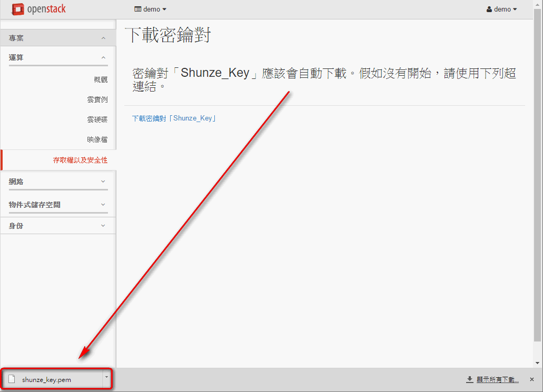Expand the 身份 section
Image resolution: width=543 pixels, height=392 pixels.
click(x=58, y=226)
